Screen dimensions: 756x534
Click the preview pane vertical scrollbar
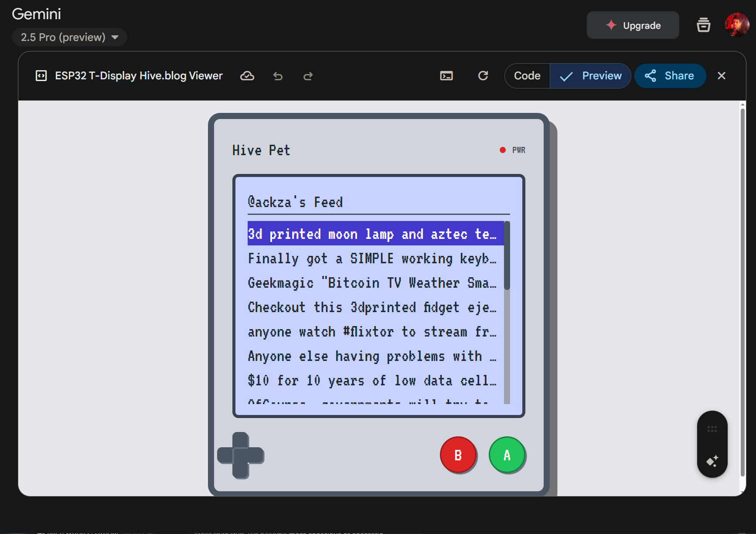click(x=742, y=292)
